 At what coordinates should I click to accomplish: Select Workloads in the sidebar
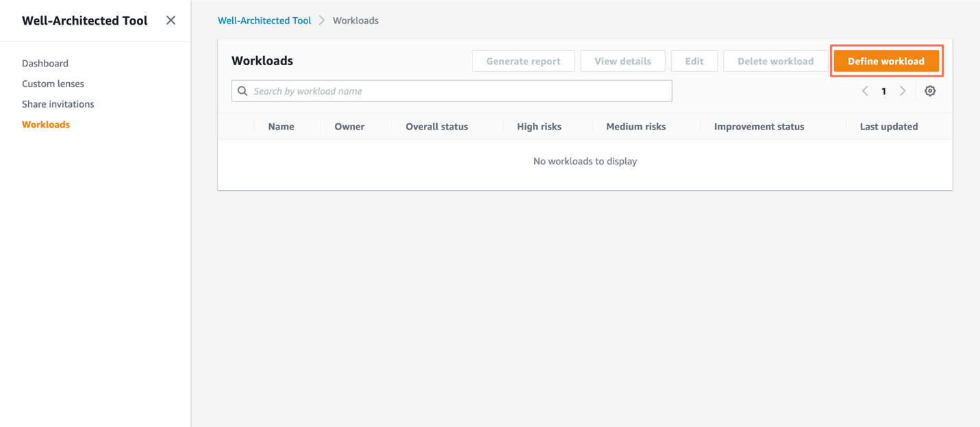click(x=46, y=125)
